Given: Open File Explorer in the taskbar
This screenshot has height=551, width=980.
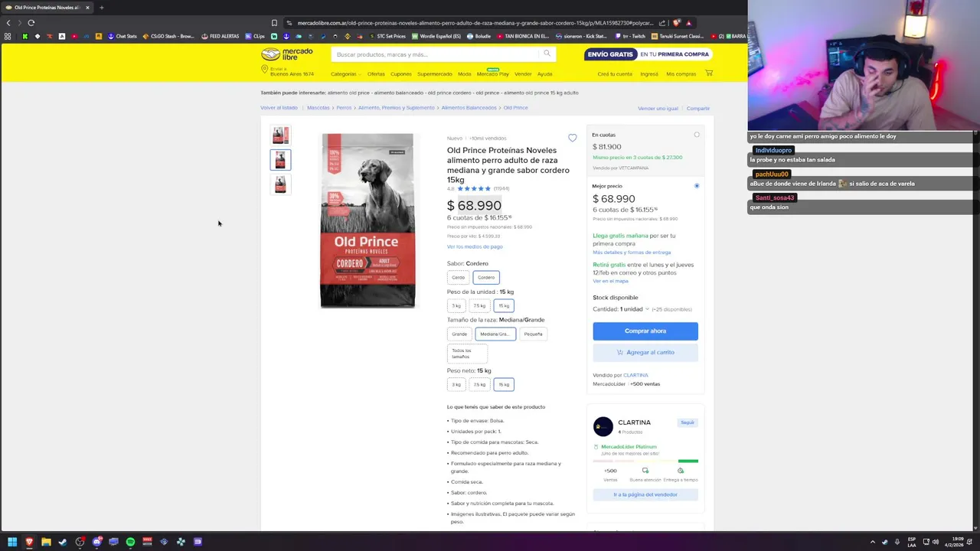Looking at the screenshot, I should pos(46,542).
